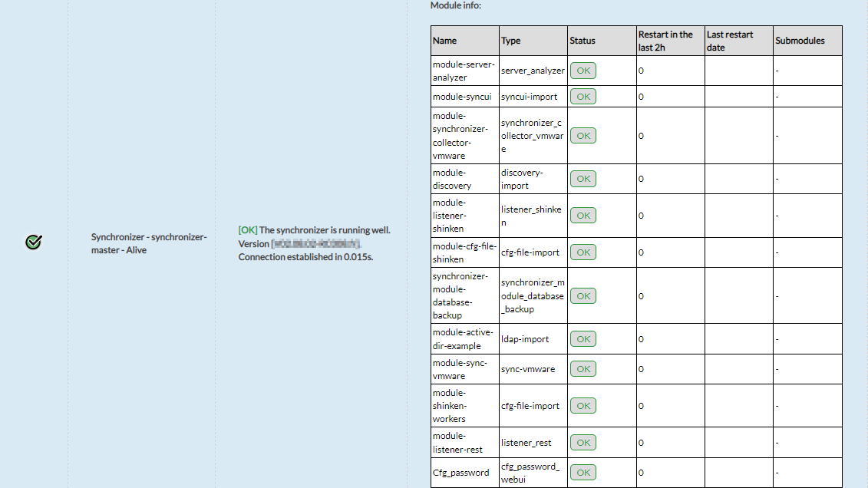Click OK badge for module-active-dir-example
The width and height of the screenshot is (868, 488).
click(x=583, y=339)
